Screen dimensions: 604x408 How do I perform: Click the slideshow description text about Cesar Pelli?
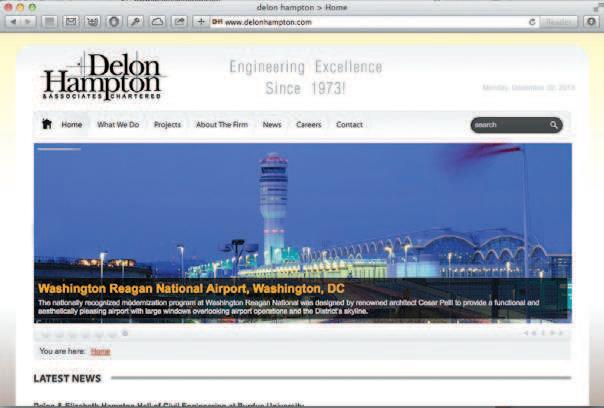(x=288, y=307)
